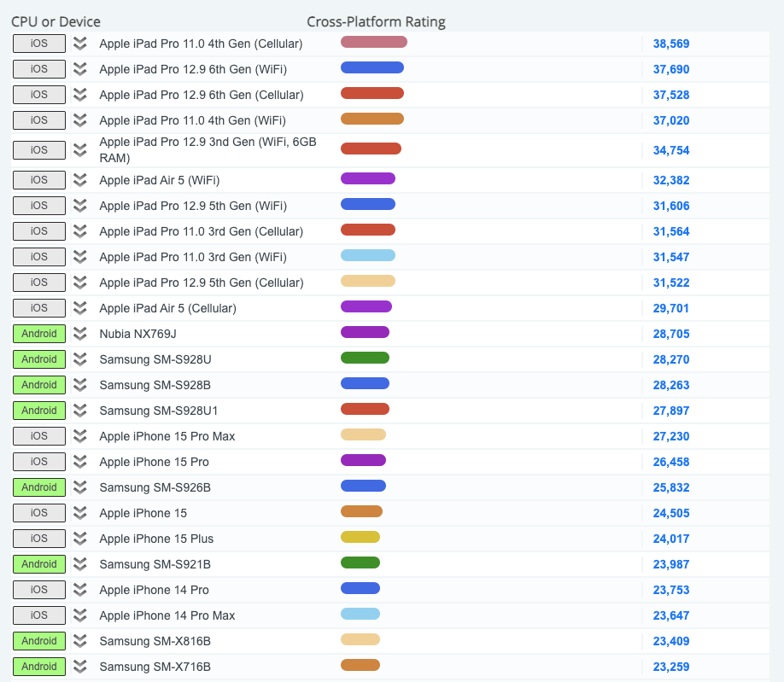Screen dimensions: 784x682
Task: Expand chevron for Samsung SM-S928U
Action: point(80,359)
